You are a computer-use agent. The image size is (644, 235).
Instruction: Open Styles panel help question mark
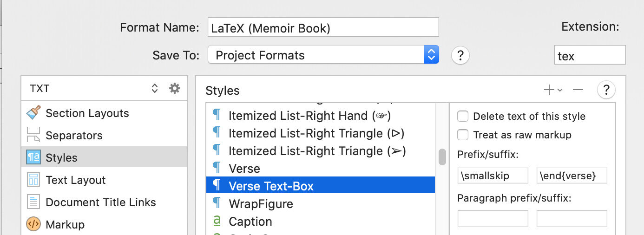pyautogui.click(x=606, y=90)
